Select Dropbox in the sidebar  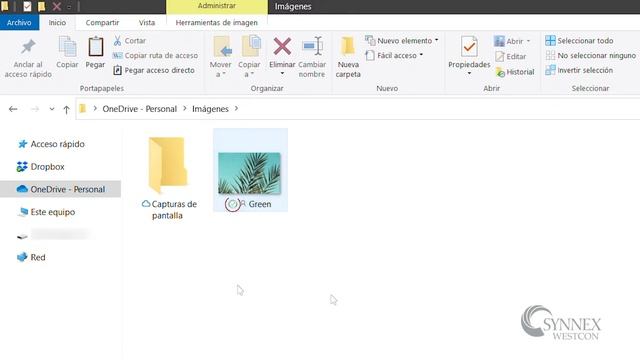click(x=41, y=167)
